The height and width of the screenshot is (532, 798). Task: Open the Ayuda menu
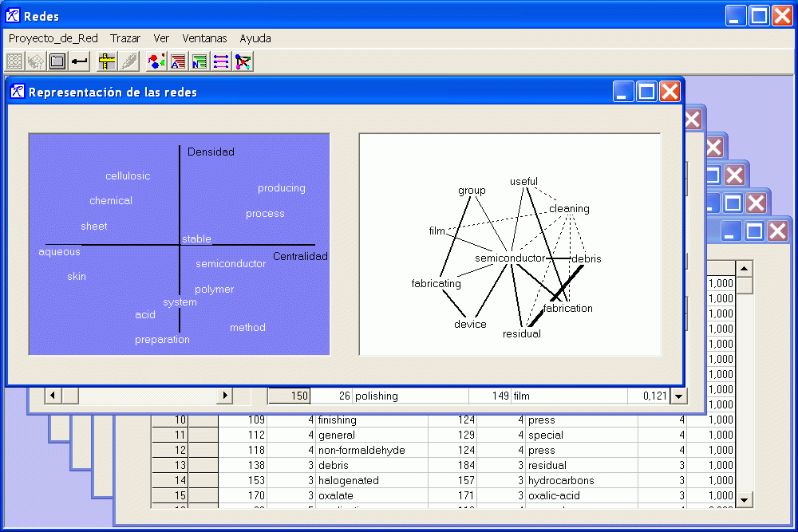tap(255, 38)
